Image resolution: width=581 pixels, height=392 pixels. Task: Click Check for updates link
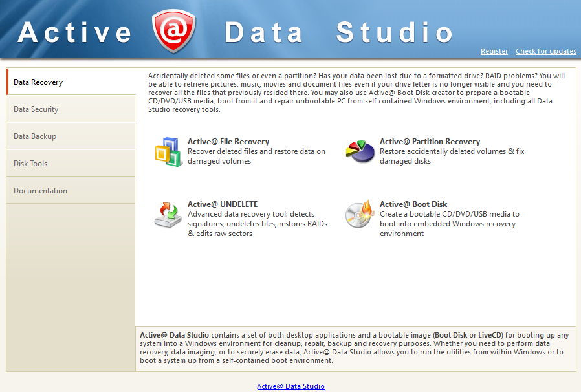click(x=546, y=51)
